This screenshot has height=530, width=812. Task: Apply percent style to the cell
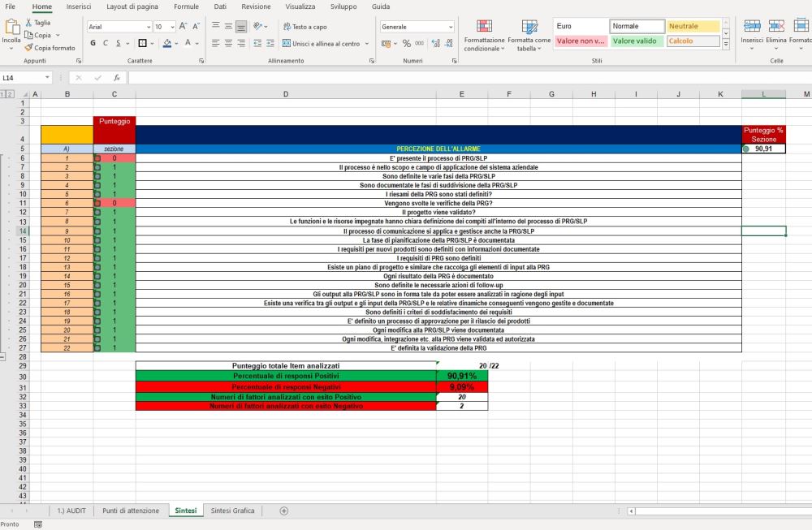(x=406, y=44)
